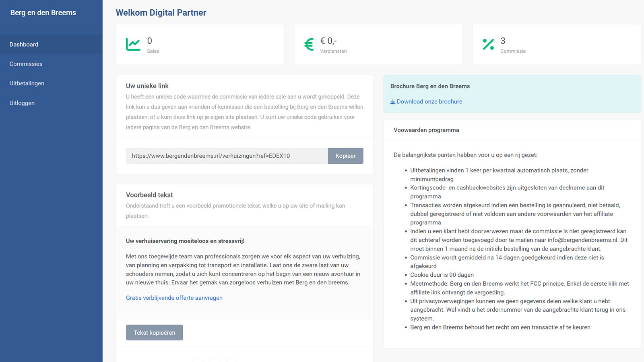Click the Commissie value 3

coord(503,41)
